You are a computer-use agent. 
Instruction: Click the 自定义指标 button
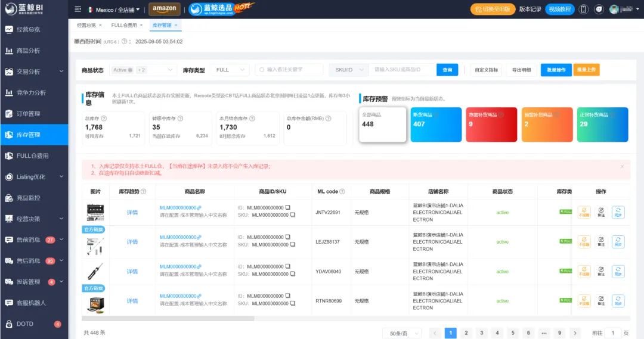pos(487,70)
